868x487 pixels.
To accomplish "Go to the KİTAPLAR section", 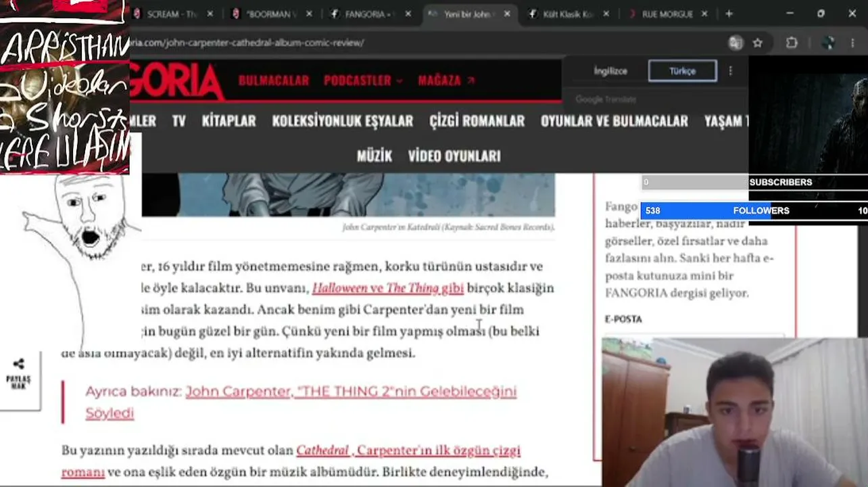I will click(x=228, y=121).
